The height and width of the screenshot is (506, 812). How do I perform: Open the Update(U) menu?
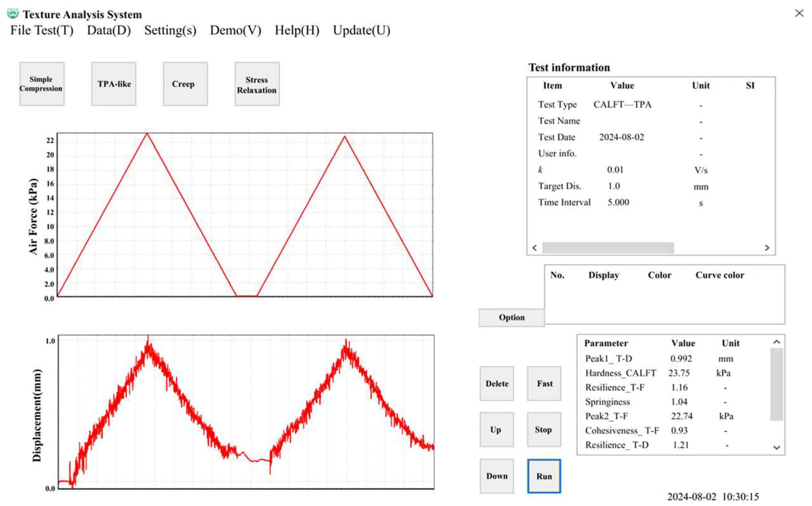(362, 31)
